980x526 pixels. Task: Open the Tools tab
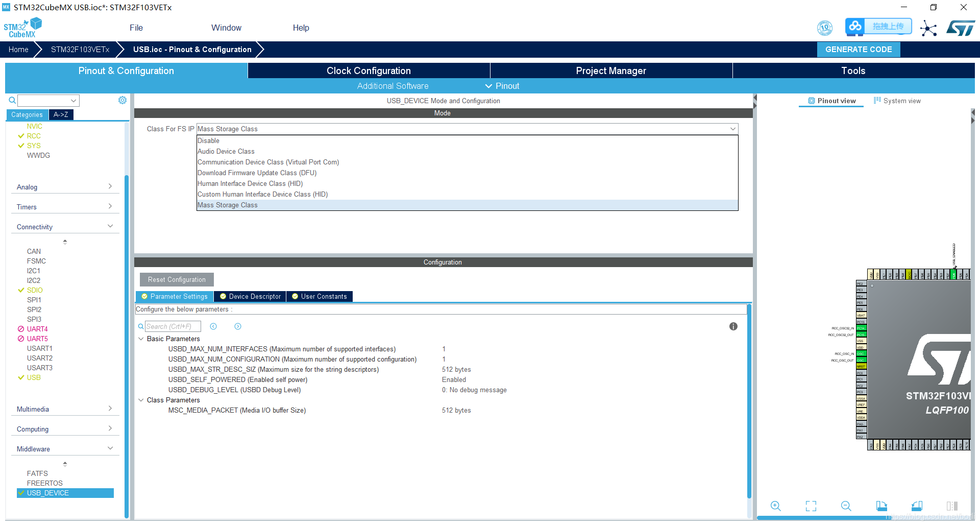point(853,70)
